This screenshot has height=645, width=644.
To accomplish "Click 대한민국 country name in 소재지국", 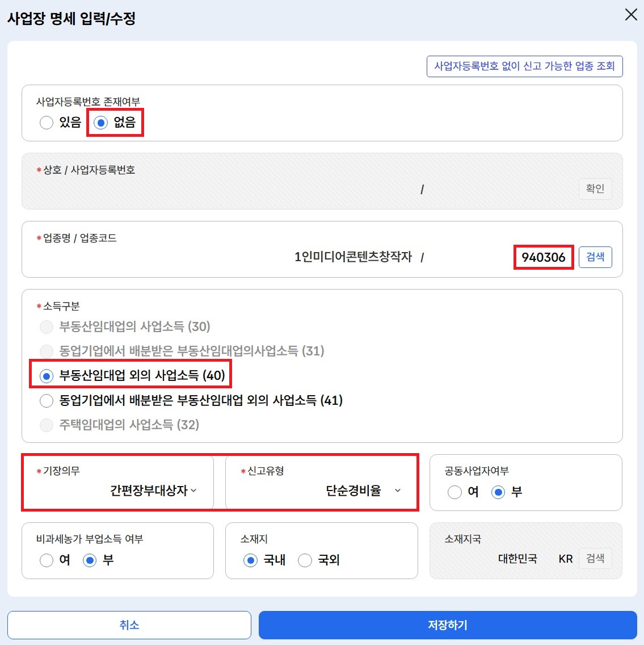I will tap(517, 559).
